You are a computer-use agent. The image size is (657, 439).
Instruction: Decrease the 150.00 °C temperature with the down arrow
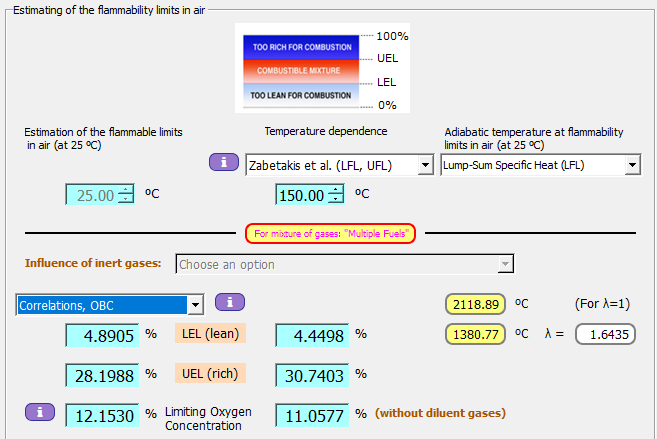tap(334, 200)
